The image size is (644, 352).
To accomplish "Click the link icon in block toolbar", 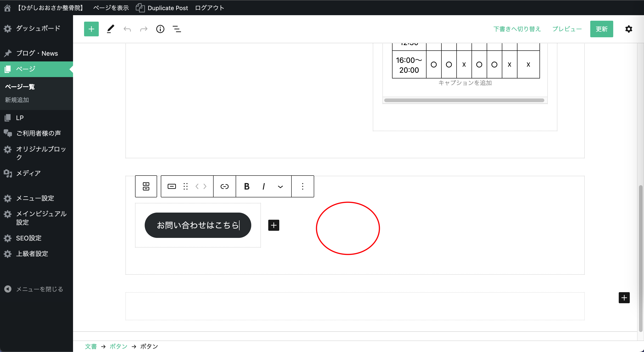I will tap(224, 186).
